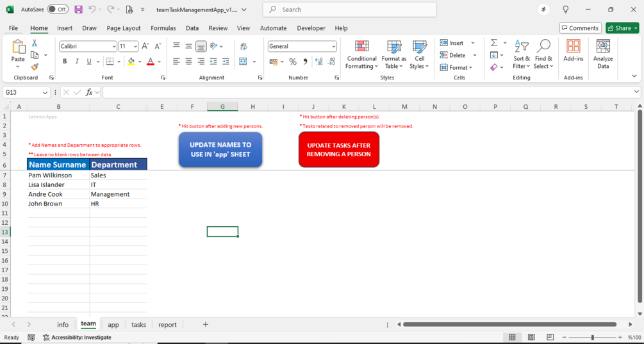Click the Insert Function fx icon
Image resolution: width=644 pixels, height=344 pixels.
tap(89, 93)
